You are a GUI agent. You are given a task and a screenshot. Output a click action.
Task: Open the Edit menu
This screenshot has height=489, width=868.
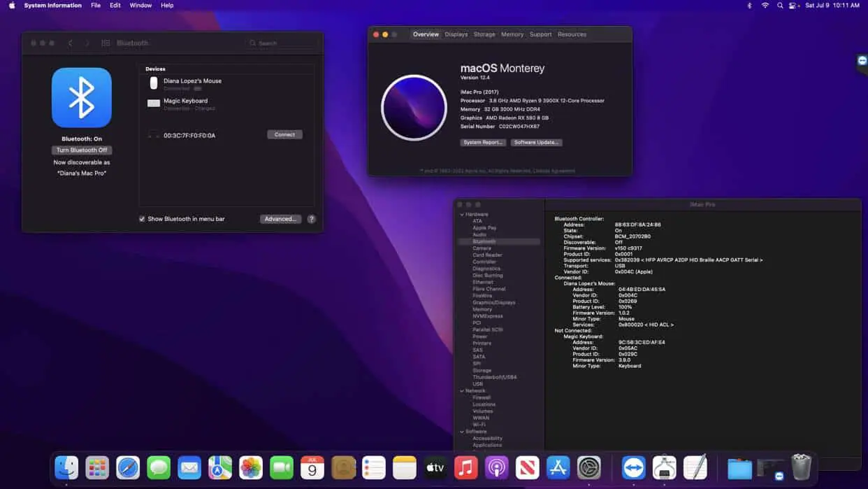point(115,6)
